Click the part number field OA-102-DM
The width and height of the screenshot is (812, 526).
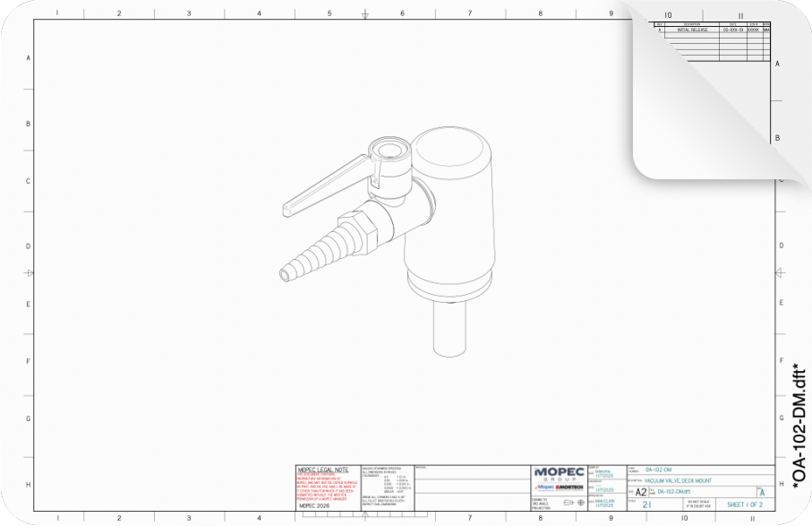coord(658,470)
